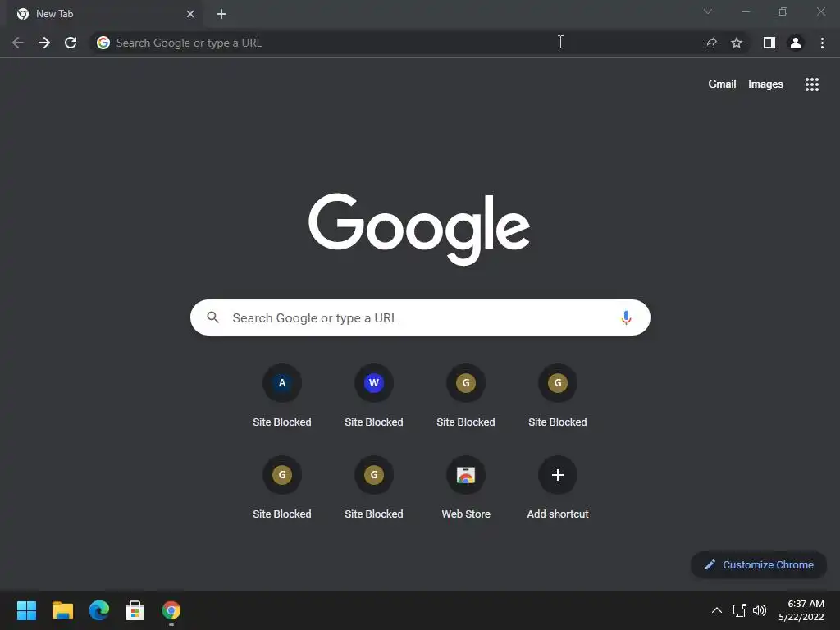Click the Chrome taskbar icon
Viewport: 840px width, 630px height.
tap(171, 610)
